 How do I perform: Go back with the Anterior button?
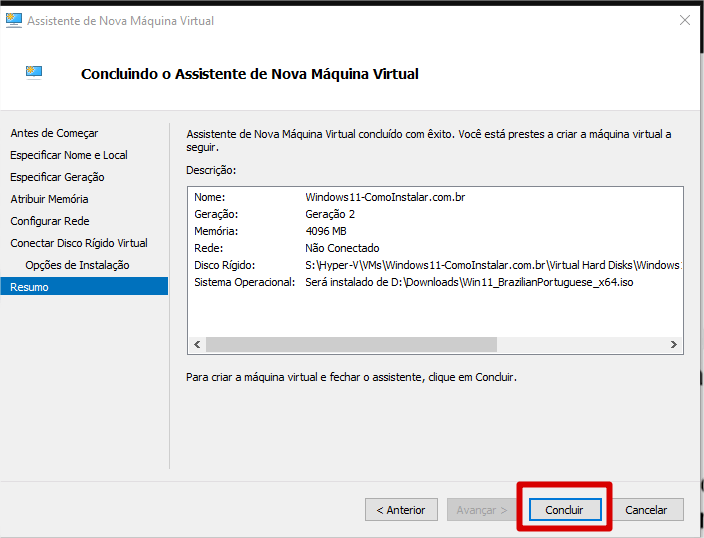tap(401, 510)
